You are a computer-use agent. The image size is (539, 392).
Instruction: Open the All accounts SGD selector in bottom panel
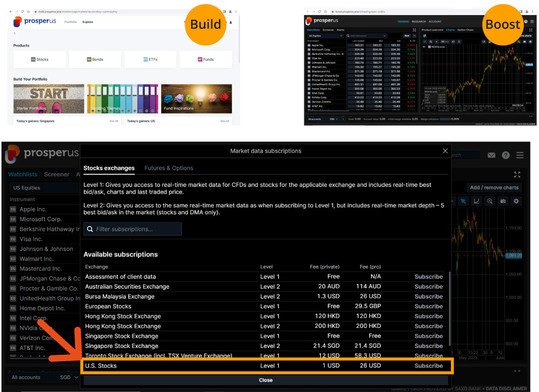[x=45, y=377]
